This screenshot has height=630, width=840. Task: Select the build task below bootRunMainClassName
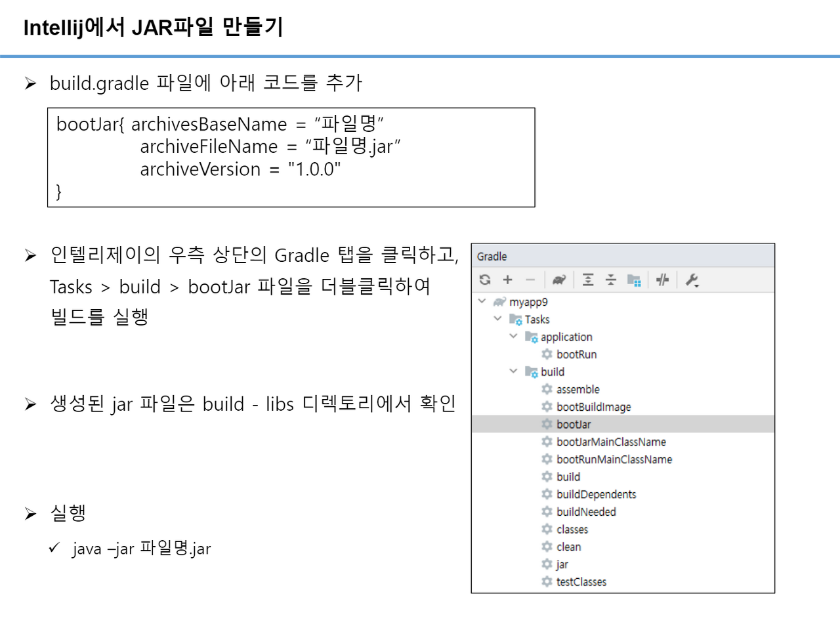point(623,476)
